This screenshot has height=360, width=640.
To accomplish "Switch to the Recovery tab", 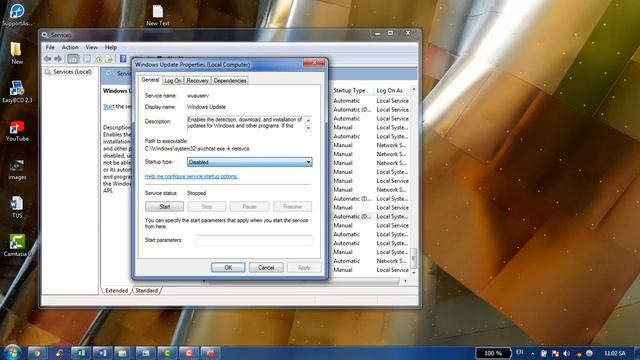I will pyautogui.click(x=197, y=81).
